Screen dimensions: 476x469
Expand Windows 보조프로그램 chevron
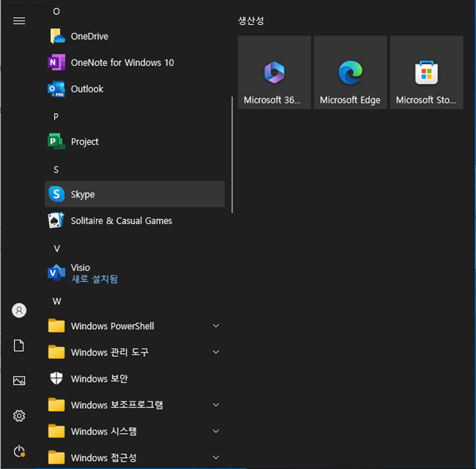pyautogui.click(x=216, y=405)
